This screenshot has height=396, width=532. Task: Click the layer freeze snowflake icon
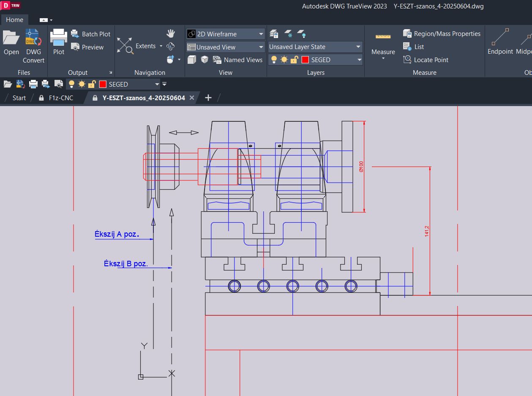click(x=288, y=33)
